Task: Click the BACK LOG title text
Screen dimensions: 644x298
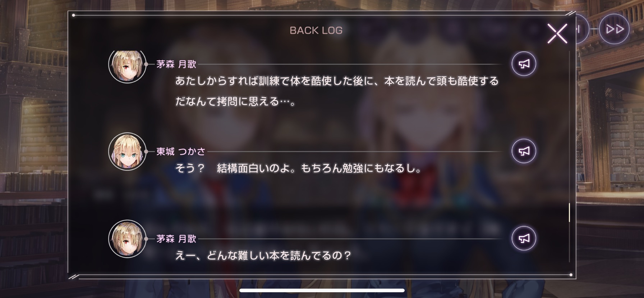Action: tap(316, 31)
